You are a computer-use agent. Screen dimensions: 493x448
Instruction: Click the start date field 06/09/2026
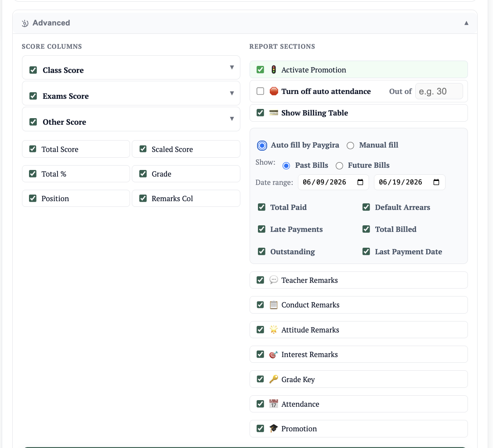point(333,182)
